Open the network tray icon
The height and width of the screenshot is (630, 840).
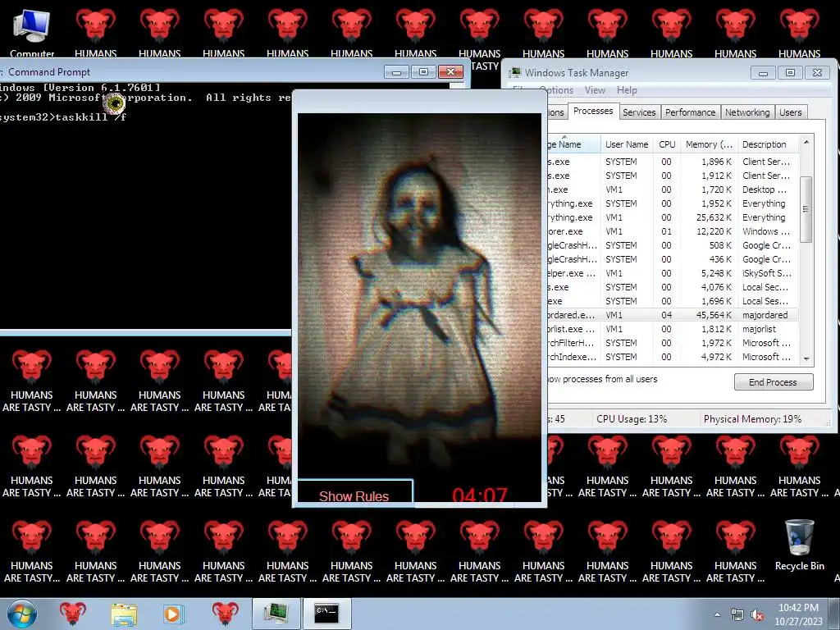[x=737, y=615]
